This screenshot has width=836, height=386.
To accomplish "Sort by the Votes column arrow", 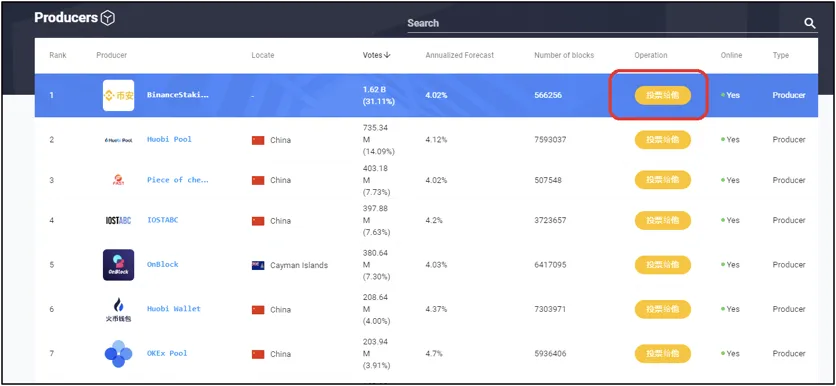I will 387,55.
